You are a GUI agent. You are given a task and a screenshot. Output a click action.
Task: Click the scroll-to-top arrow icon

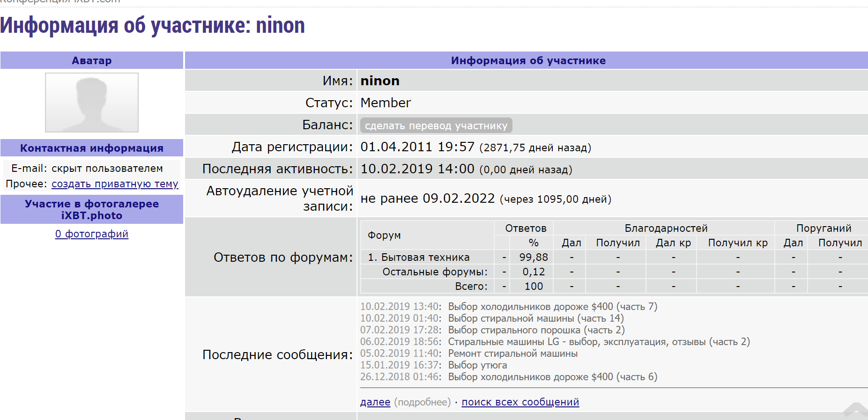pos(855,410)
